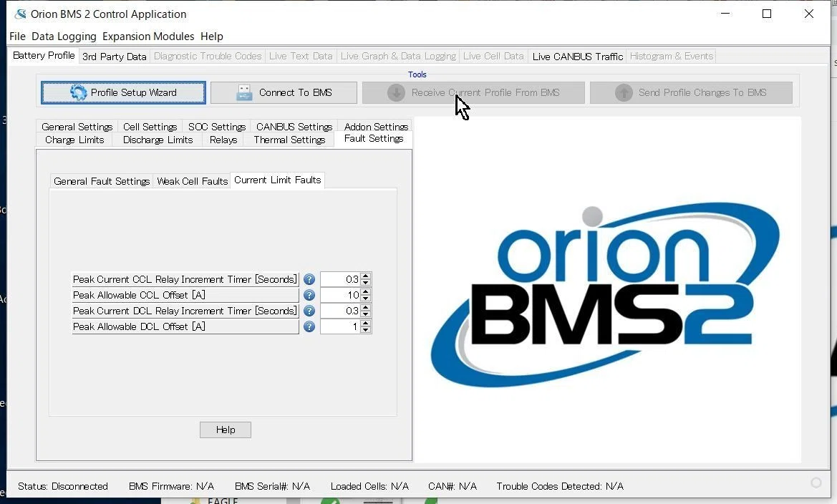Open the CANBUS Settings tab
This screenshot has width=837, height=504.
(x=294, y=127)
